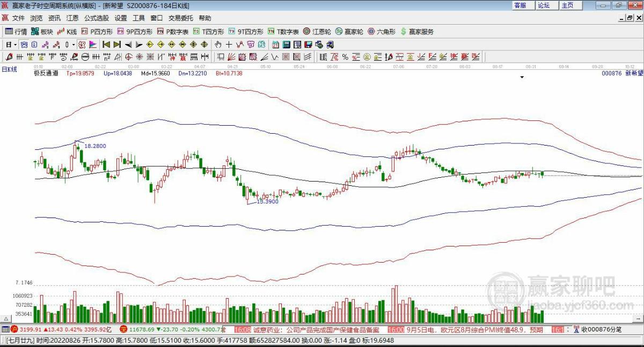644x347 pixels.
Task: Step chart left with black left arrow
Action: click(x=128, y=44)
